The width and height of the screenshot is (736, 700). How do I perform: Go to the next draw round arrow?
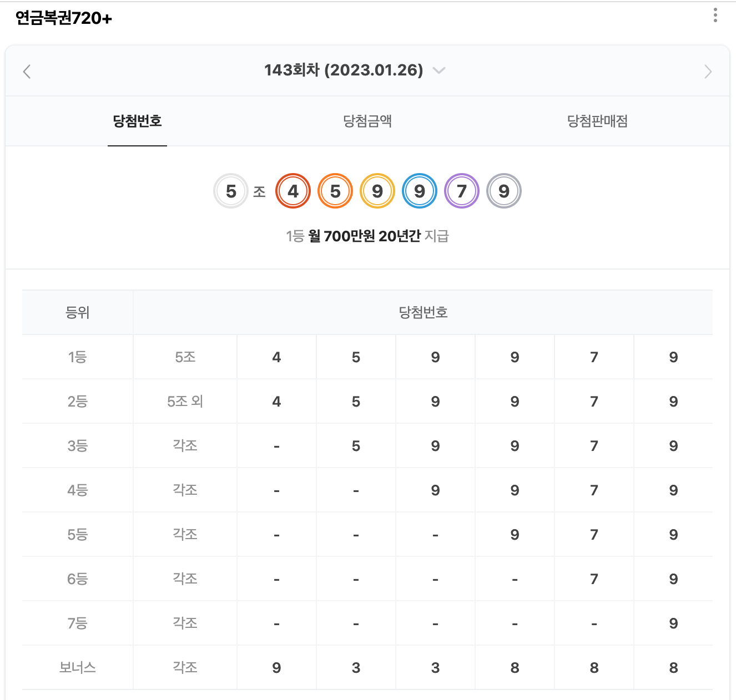pyautogui.click(x=708, y=71)
